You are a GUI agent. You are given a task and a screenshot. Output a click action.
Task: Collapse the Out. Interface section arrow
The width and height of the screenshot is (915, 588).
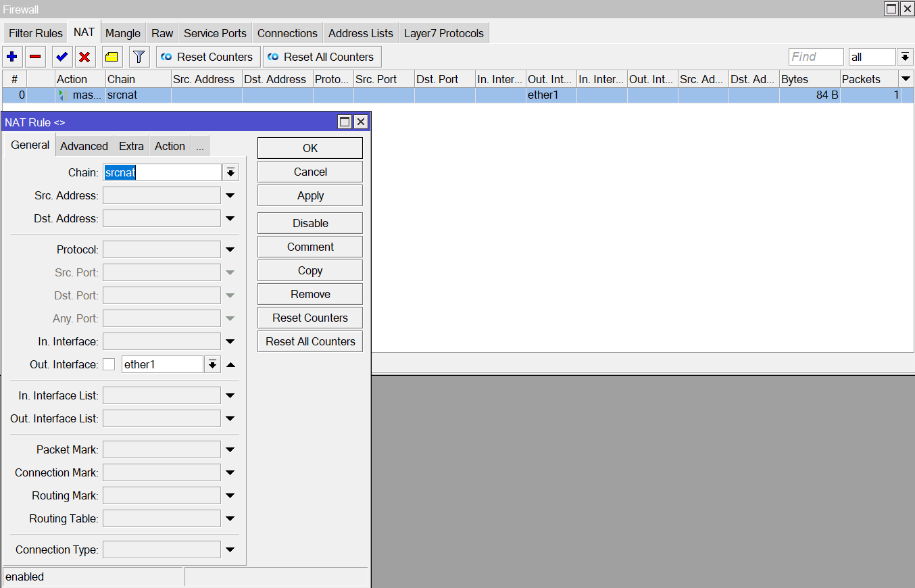click(x=230, y=364)
